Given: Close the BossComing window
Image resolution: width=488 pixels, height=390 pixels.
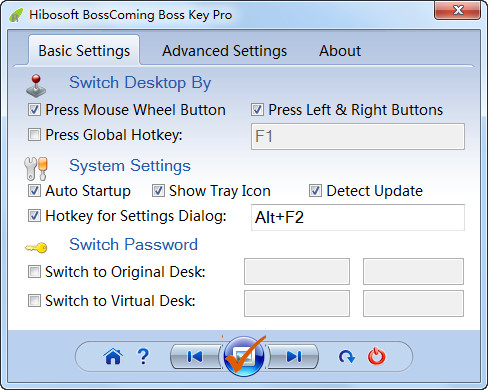Looking at the screenshot, I should click(458, 10).
